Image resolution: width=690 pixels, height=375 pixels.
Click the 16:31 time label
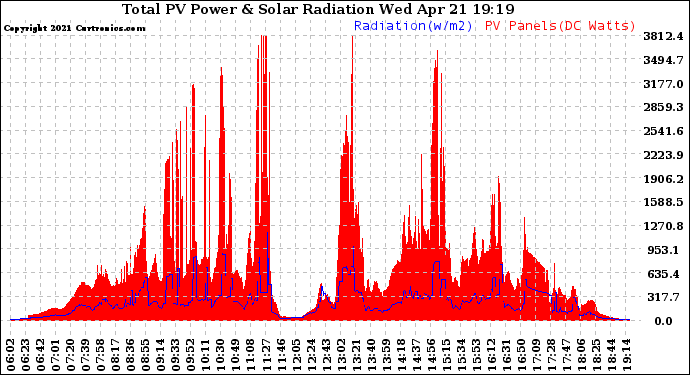click(x=505, y=354)
